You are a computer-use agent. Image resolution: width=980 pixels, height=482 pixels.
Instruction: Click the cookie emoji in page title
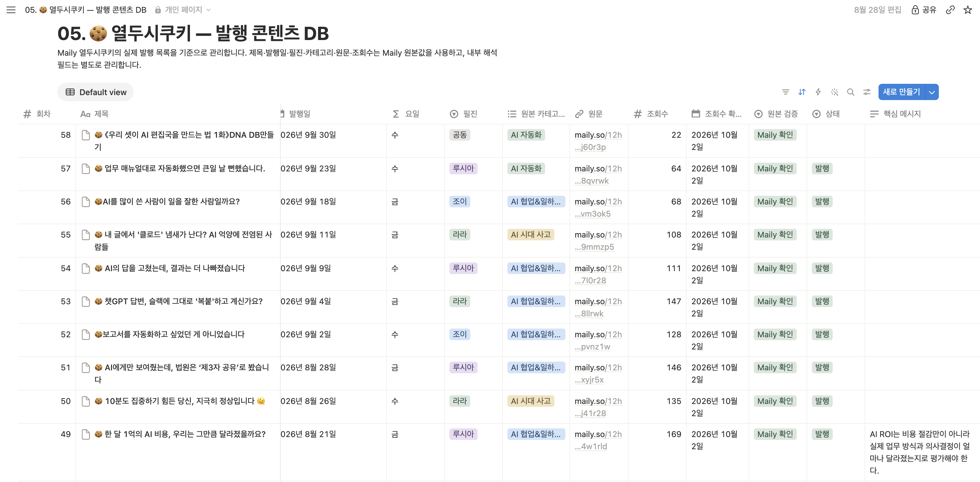98,33
